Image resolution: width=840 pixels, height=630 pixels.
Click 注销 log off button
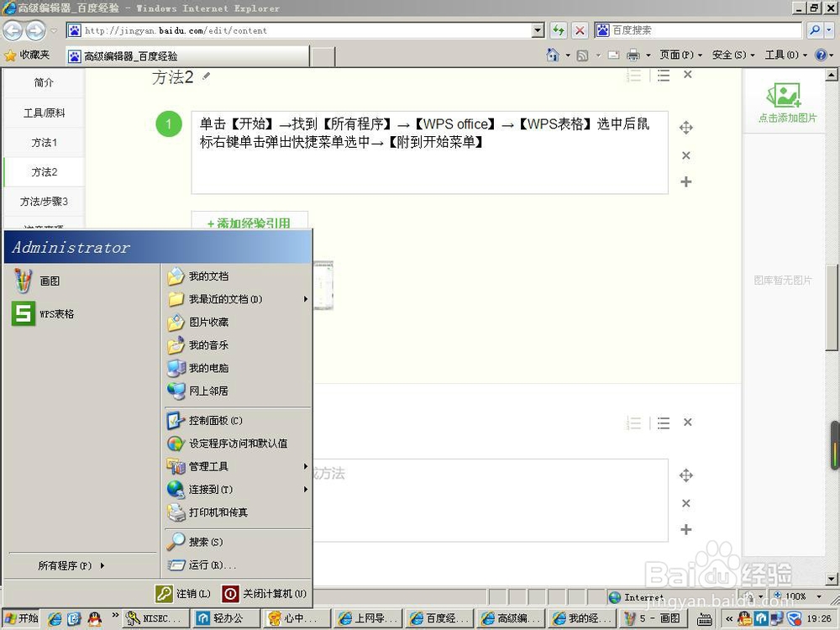click(x=184, y=594)
